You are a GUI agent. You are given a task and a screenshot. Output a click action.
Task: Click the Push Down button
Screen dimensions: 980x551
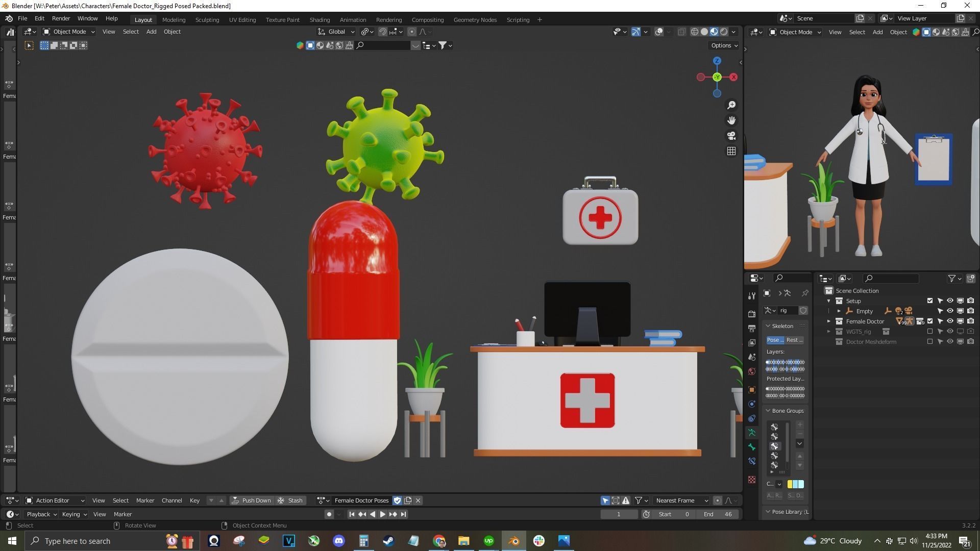point(251,500)
